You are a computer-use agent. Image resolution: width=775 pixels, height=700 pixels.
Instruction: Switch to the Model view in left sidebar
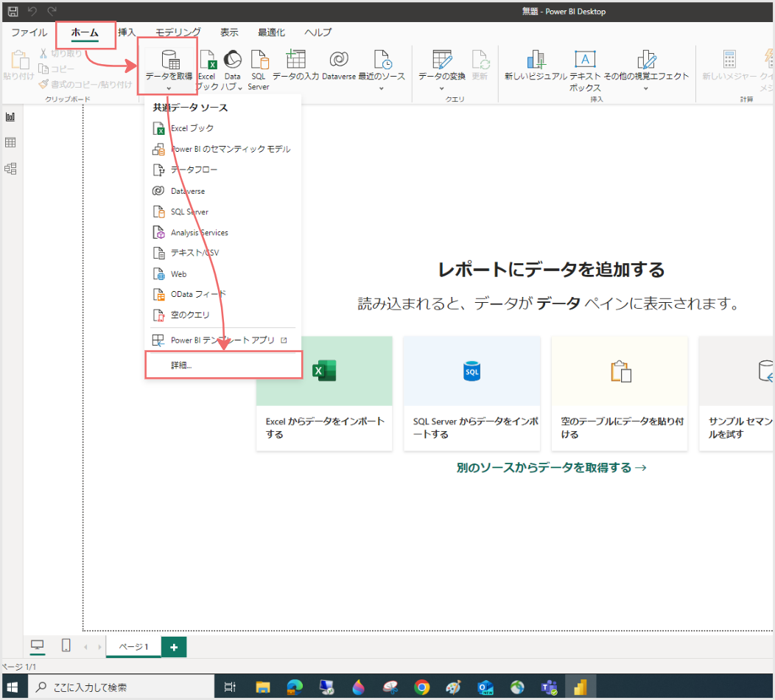click(10, 169)
